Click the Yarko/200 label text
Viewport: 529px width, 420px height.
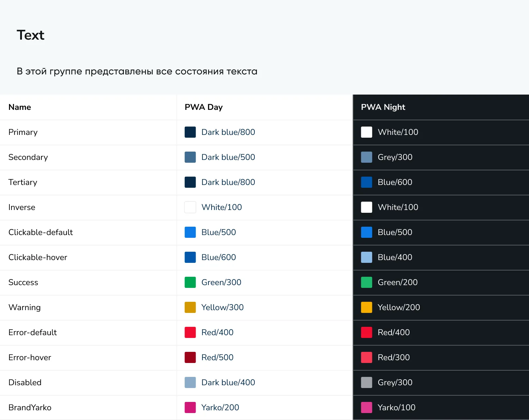click(220, 407)
